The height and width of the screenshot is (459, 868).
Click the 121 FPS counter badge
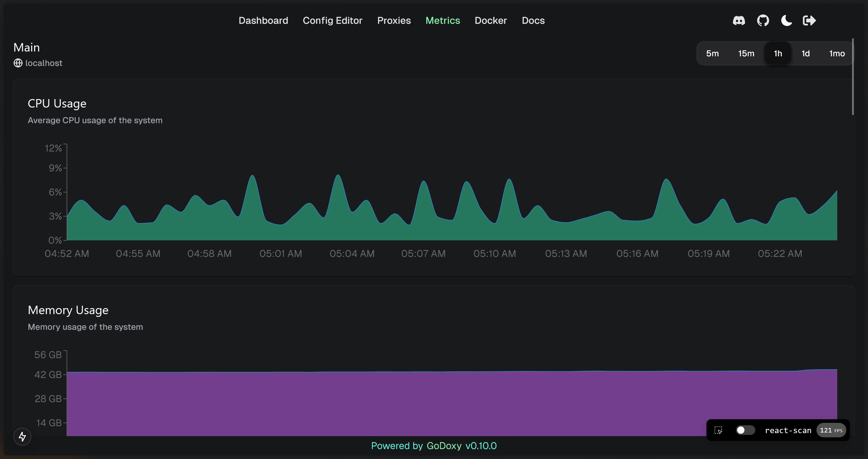[x=831, y=430]
